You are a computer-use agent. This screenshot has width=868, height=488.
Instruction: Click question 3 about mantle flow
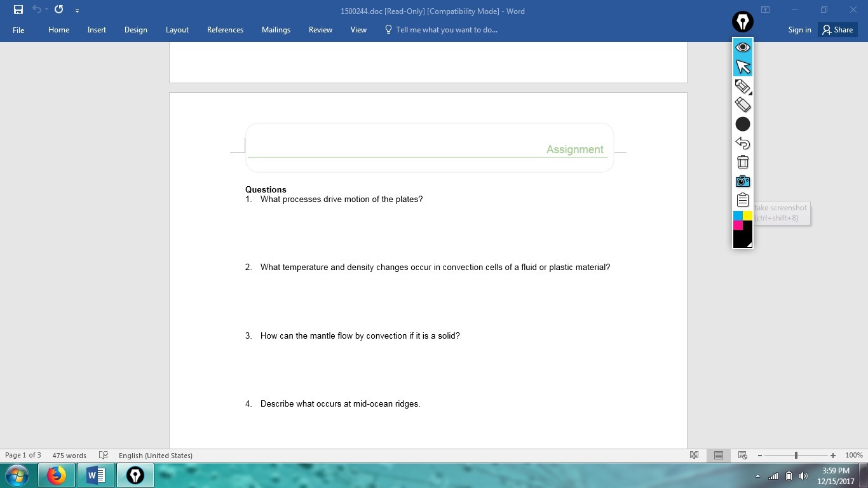pyautogui.click(x=353, y=335)
